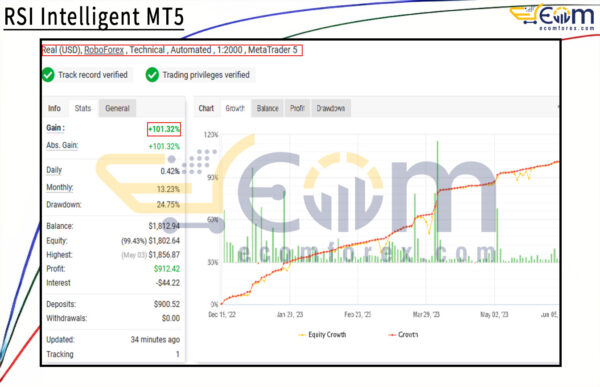Image resolution: width=600 pixels, height=387 pixels.
Task: Click the Interest value -$44.22
Action: point(168,283)
